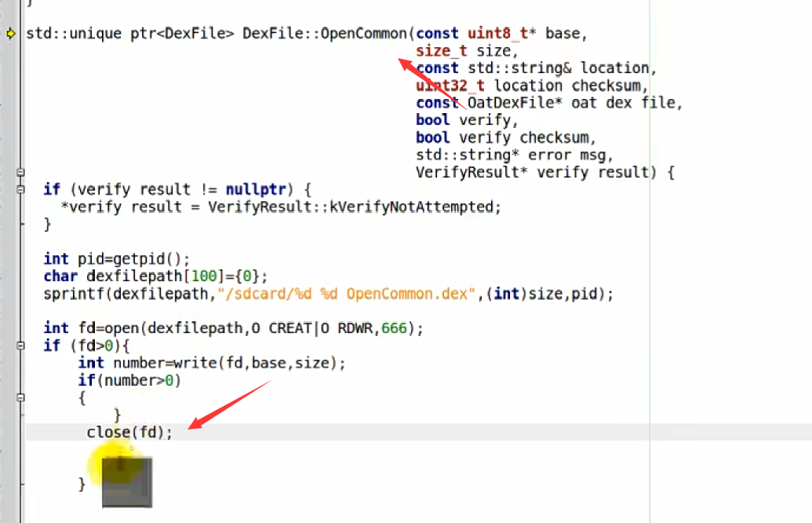The width and height of the screenshot is (812, 523).
Task: Collapse the fold beside 'if (fd>0){'
Action: pos(20,346)
